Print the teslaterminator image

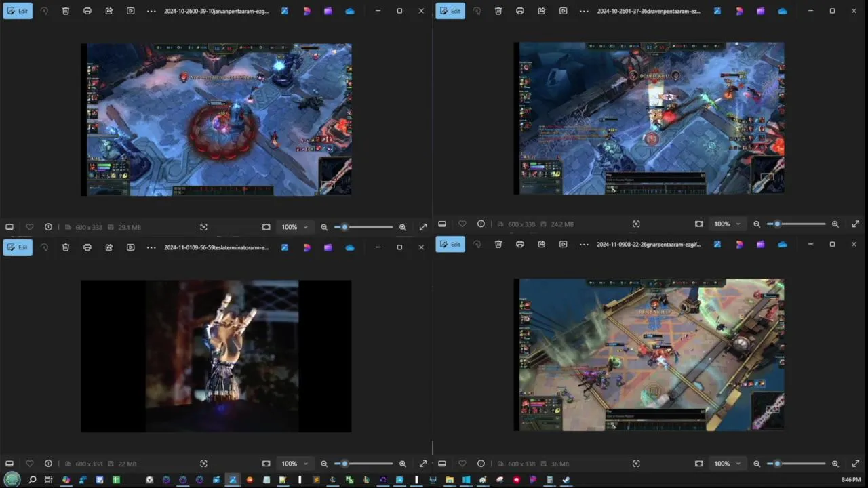point(87,247)
